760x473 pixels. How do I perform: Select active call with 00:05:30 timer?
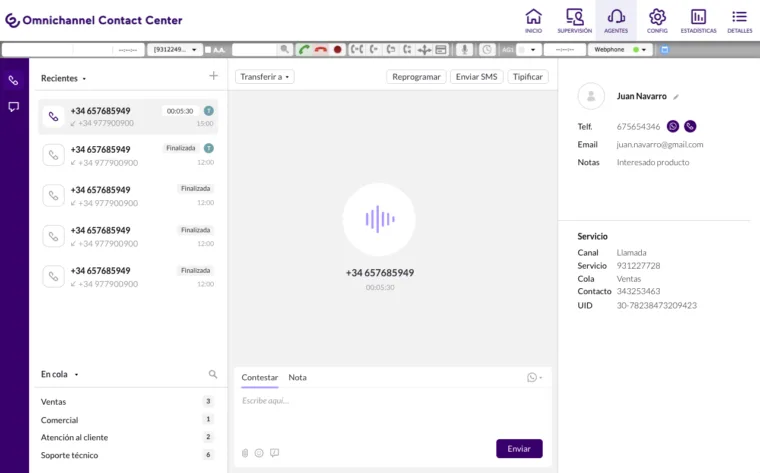[x=128, y=117]
